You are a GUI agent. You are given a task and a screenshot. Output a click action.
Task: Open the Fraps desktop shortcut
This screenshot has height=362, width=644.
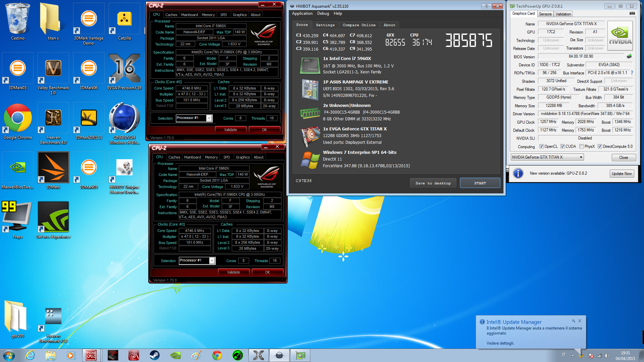(18, 220)
